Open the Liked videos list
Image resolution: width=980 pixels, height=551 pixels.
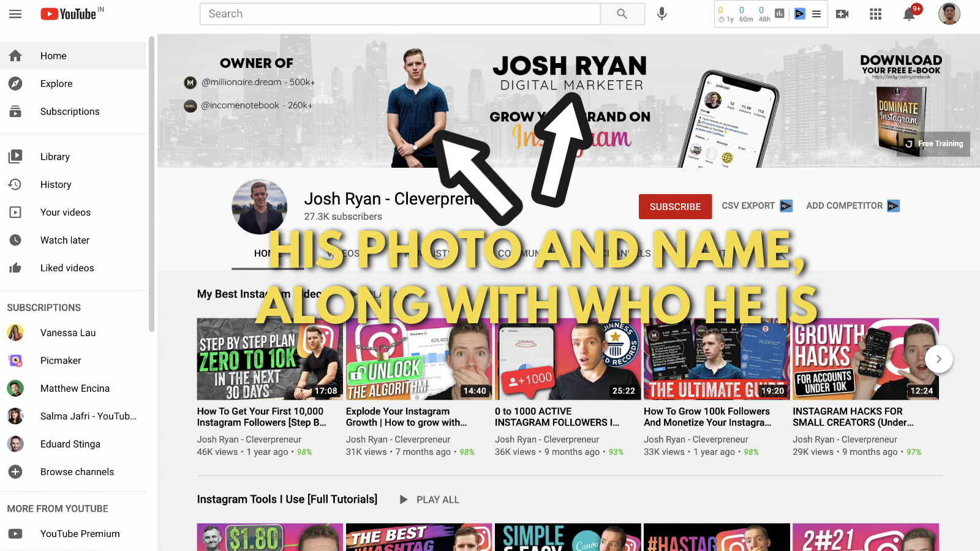click(x=73, y=268)
